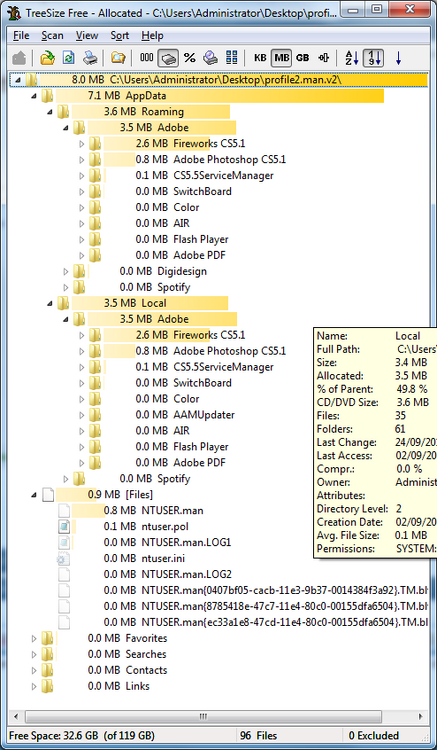Expand the Digidesign folder node
This screenshot has width=437, height=750.
tap(66, 272)
